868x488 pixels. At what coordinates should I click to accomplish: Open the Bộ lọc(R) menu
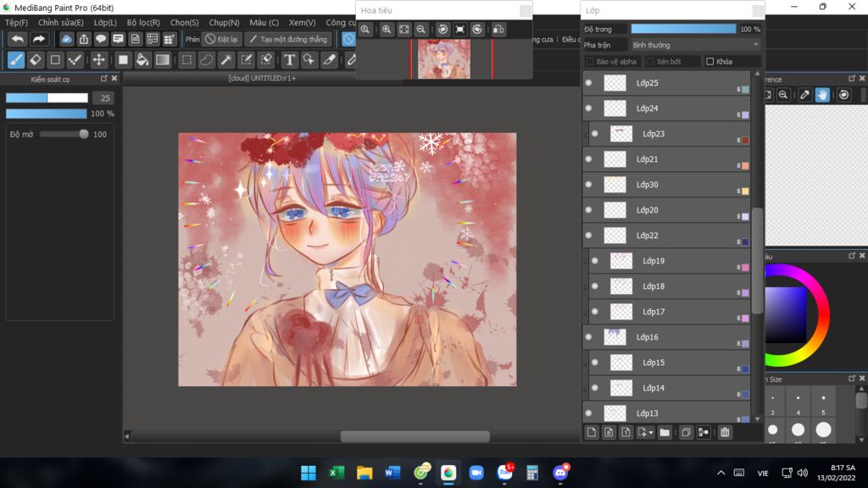click(143, 23)
